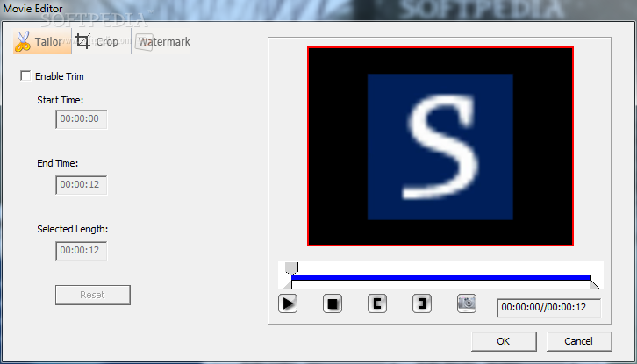Viewport: 637px width, 364px height.
Task: Click the Movie Editor window title
Action: pos(32,8)
